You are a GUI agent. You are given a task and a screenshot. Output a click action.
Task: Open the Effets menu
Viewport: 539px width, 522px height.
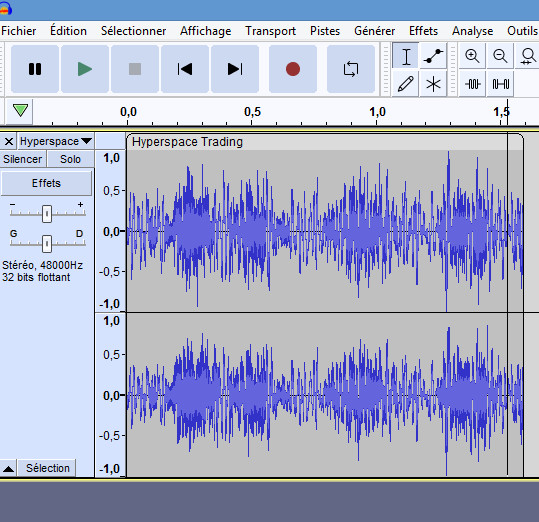[x=424, y=31]
